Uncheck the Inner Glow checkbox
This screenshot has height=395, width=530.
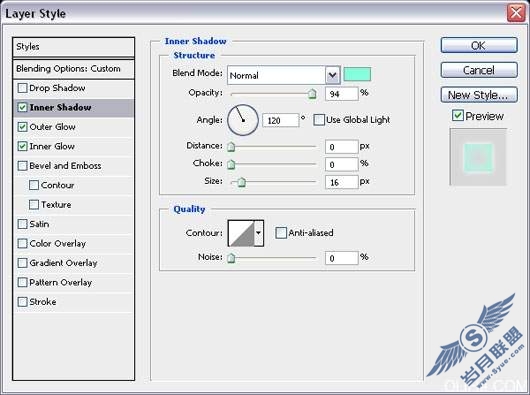point(22,146)
